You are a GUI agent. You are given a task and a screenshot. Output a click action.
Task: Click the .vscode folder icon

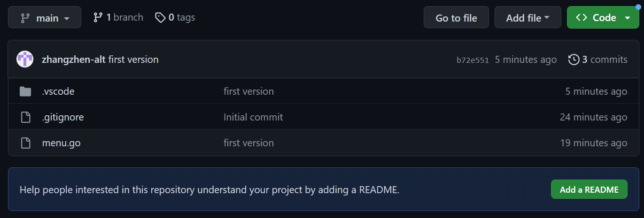coord(25,91)
